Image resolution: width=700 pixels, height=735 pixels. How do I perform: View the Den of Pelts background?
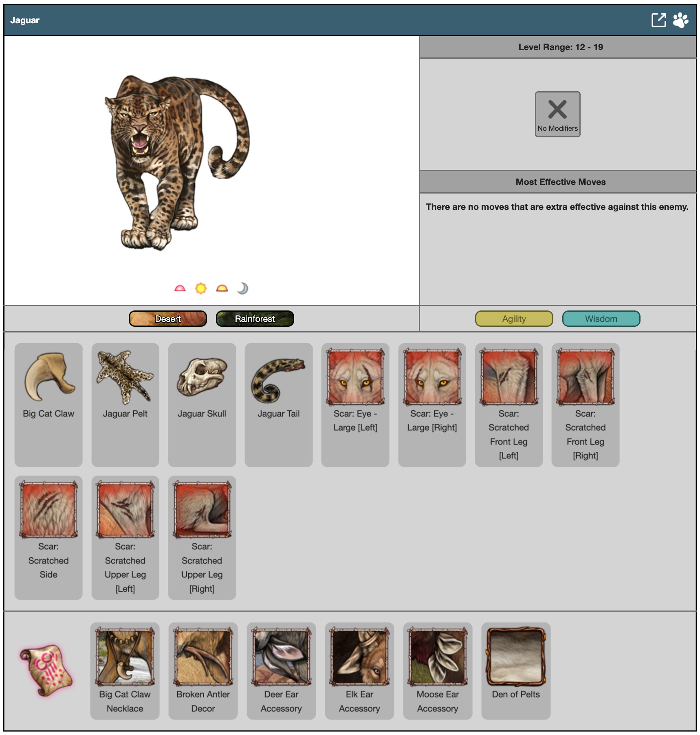[x=516, y=657]
